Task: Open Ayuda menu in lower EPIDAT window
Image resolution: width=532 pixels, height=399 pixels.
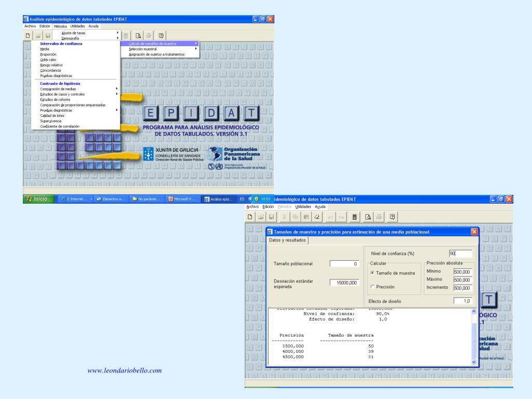Action: pos(320,207)
